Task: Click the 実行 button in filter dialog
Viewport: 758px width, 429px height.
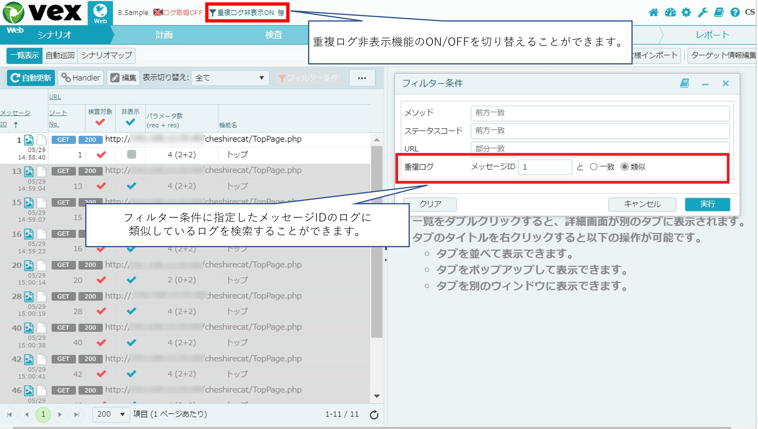Action: tap(707, 204)
